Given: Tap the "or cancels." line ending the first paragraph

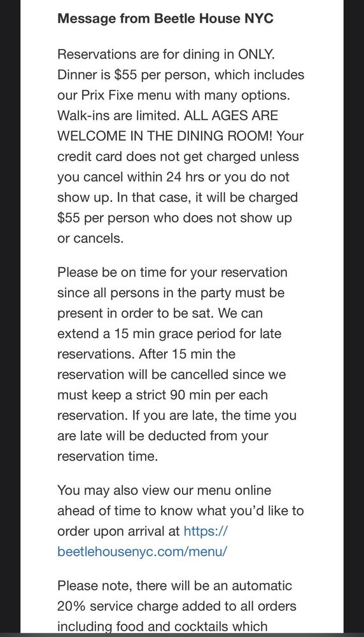Looking at the screenshot, I should (90, 238).
